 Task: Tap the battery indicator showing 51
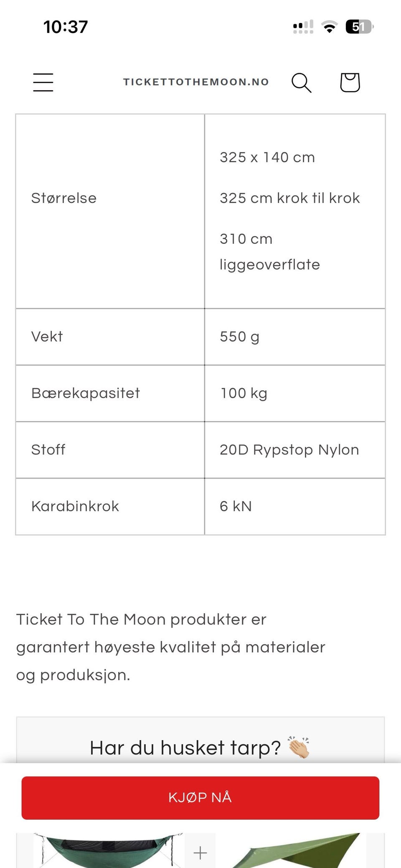click(x=359, y=27)
